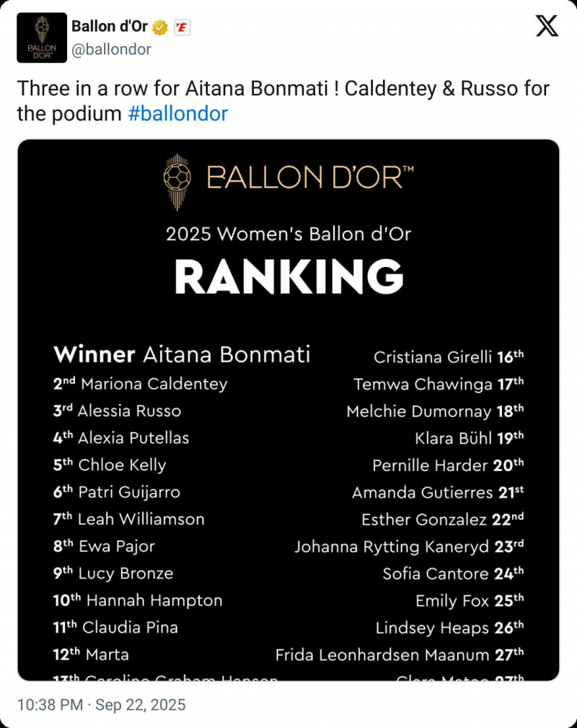This screenshot has width=577, height=728.
Task: Click the X logo
Action: (547, 27)
